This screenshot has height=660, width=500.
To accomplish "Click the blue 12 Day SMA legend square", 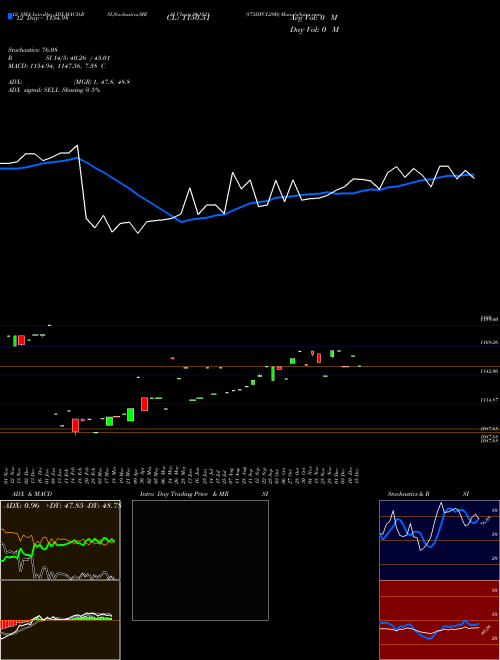I will [10, 17].
